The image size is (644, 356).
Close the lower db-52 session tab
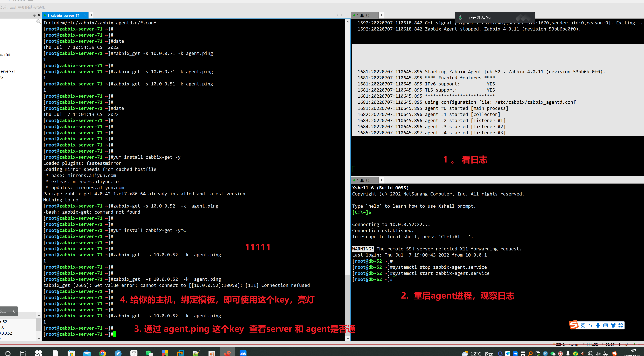375,180
